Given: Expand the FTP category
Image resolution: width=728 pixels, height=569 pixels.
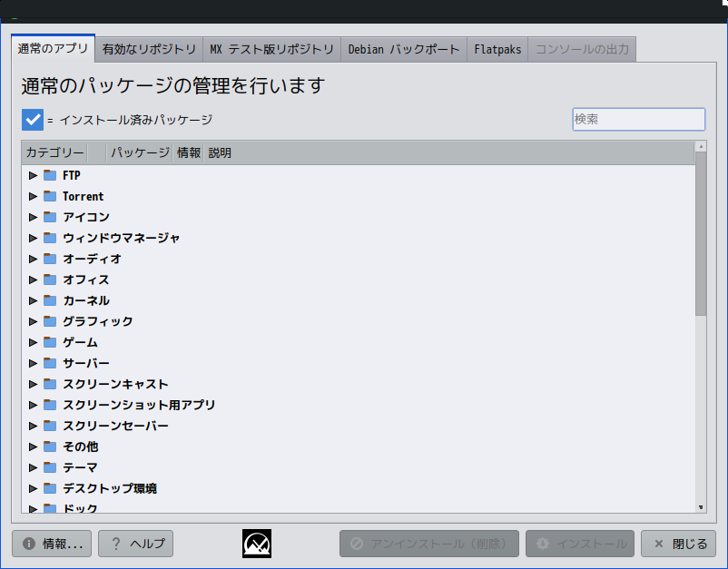Looking at the screenshot, I should click(x=33, y=175).
